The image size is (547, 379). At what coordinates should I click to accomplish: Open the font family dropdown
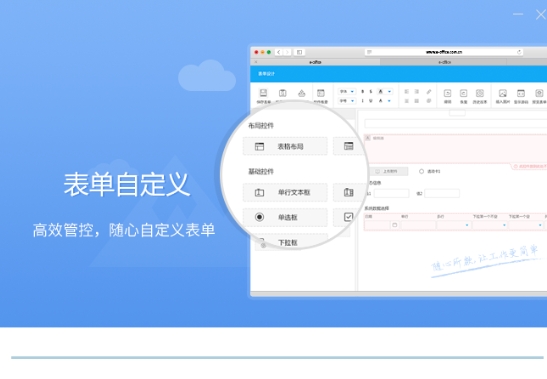[347, 91]
